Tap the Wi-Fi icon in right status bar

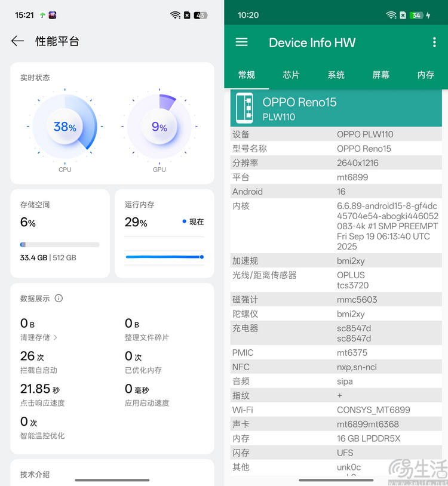391,15
